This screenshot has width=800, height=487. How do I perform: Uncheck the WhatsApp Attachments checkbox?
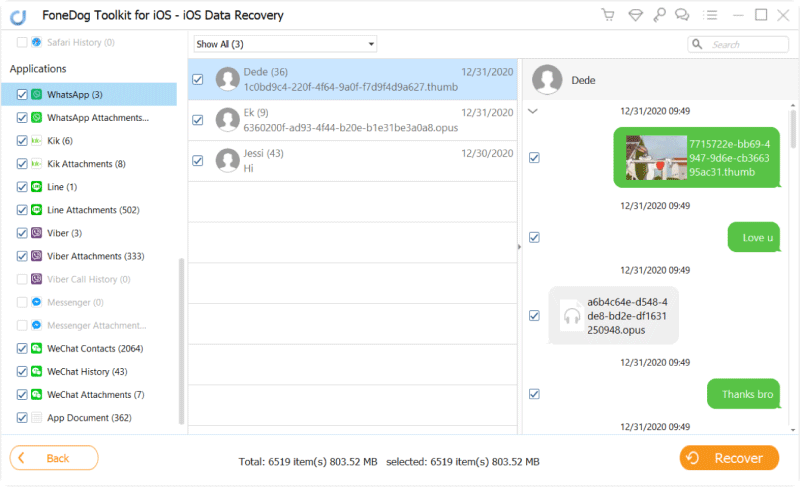tap(22, 117)
